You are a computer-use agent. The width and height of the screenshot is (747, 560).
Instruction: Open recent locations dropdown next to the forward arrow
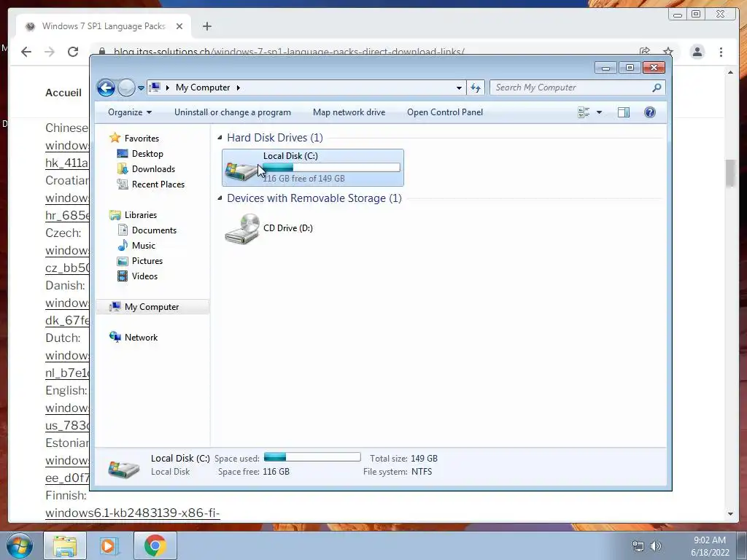141,88
